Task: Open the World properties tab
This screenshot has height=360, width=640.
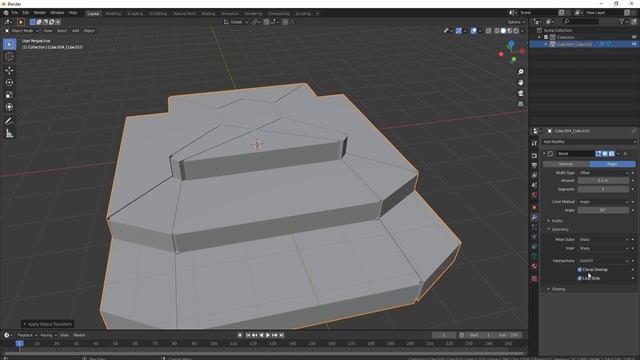Action: coord(534,195)
